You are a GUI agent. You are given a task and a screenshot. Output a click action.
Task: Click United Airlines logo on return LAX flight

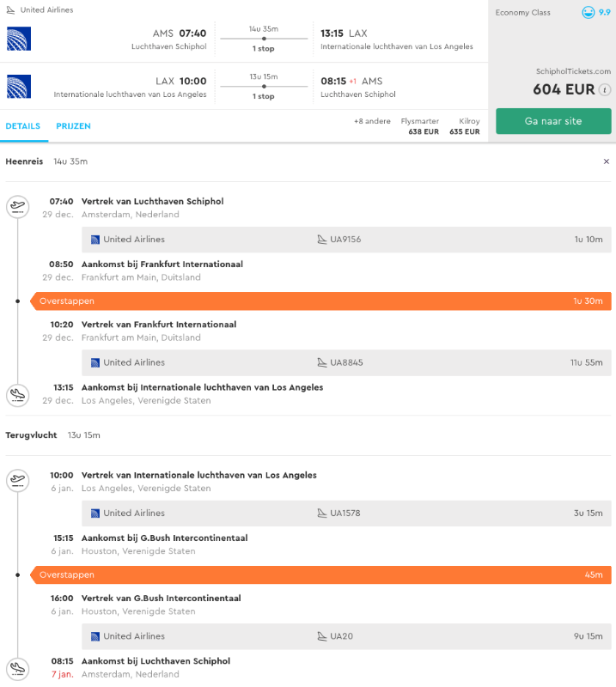click(x=19, y=88)
